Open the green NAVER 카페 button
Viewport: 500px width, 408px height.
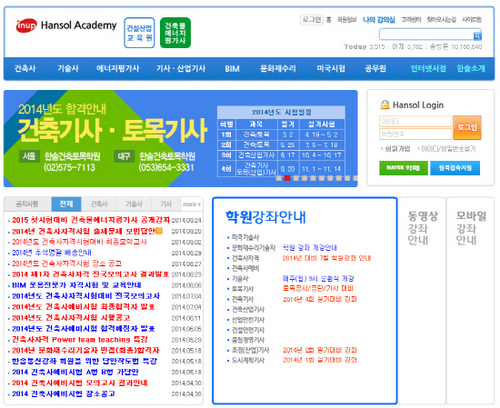(403, 168)
